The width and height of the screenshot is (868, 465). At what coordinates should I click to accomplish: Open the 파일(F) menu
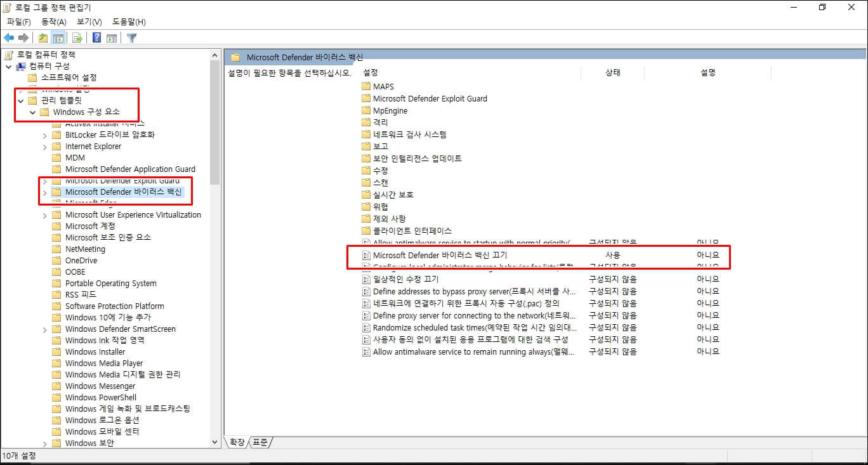19,22
